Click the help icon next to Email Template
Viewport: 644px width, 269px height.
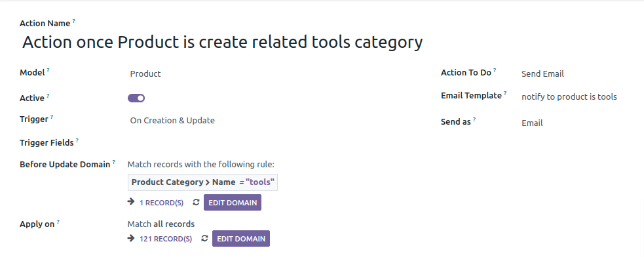[505, 93]
